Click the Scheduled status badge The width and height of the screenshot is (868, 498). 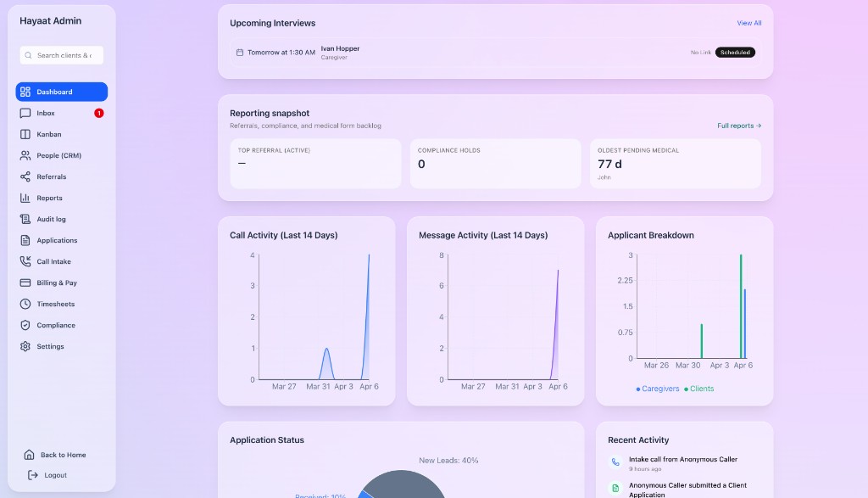pos(734,52)
